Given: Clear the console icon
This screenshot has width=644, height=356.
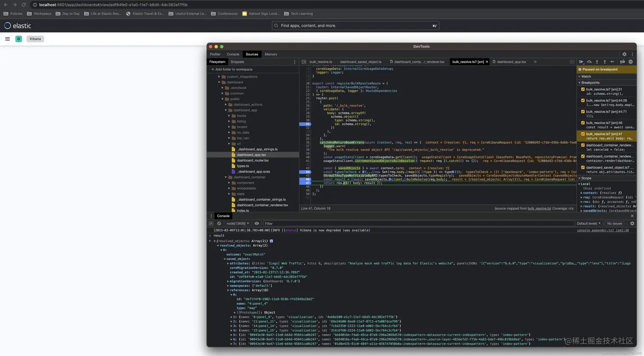Looking at the screenshot, I should (x=219, y=223).
